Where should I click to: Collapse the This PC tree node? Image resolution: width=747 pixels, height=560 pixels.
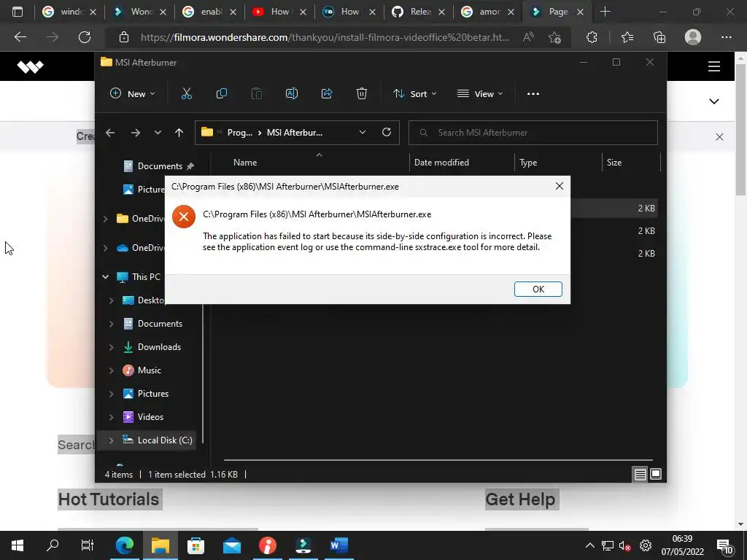click(105, 276)
